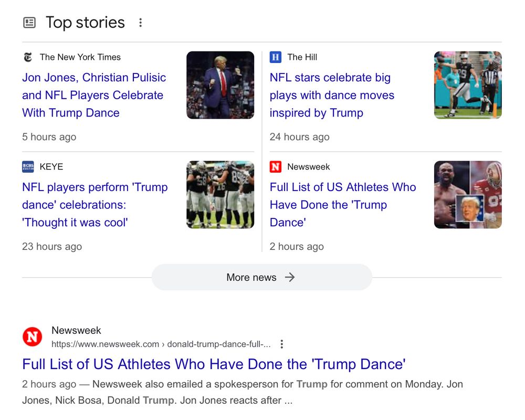This screenshot has width=525, height=420.
Task: Open the Newsweek search result title link
Action: (214, 364)
